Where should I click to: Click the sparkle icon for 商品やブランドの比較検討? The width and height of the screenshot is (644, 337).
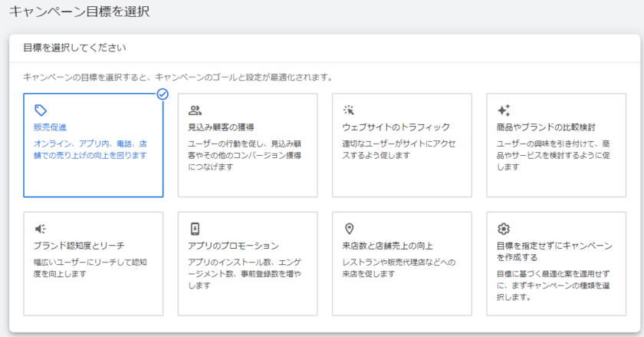[x=504, y=111]
